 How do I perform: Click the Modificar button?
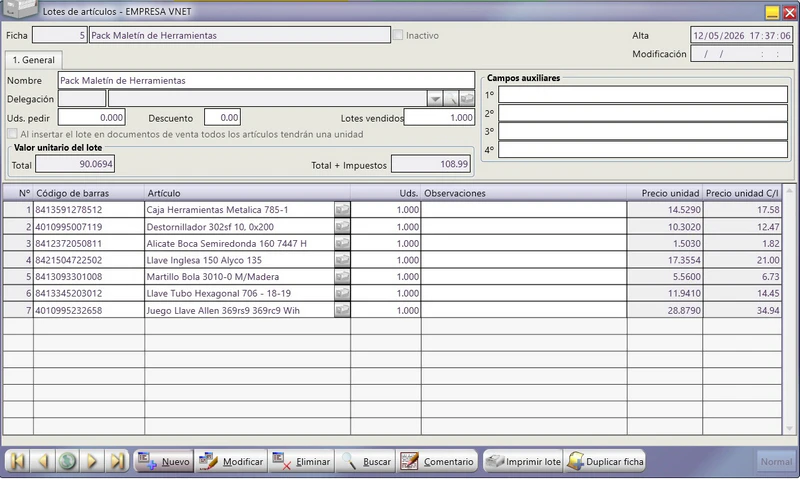pyautogui.click(x=231, y=461)
